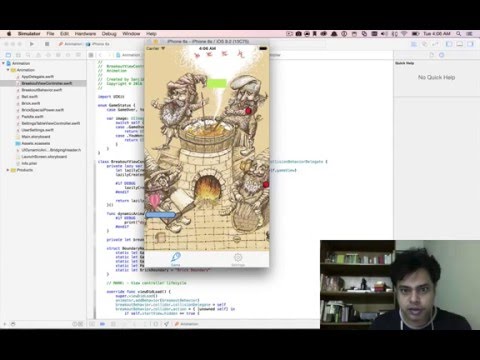The height and width of the screenshot is (360, 480).
Task: Open Brick.swift in navigator
Action: click(31, 103)
